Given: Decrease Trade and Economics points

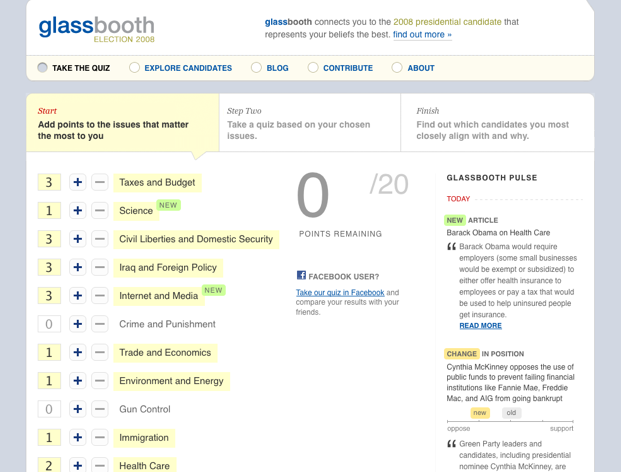Looking at the screenshot, I should 100,352.
